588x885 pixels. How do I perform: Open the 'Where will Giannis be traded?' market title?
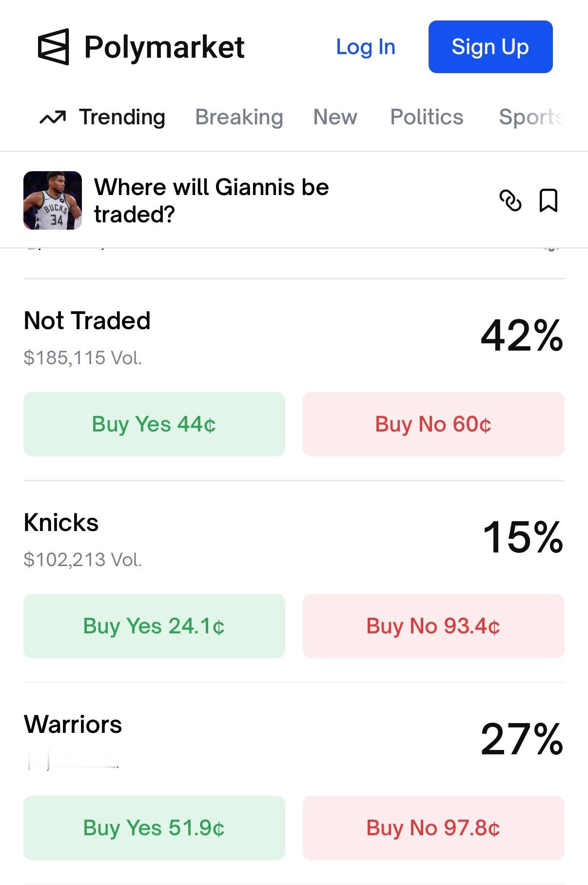(213, 200)
